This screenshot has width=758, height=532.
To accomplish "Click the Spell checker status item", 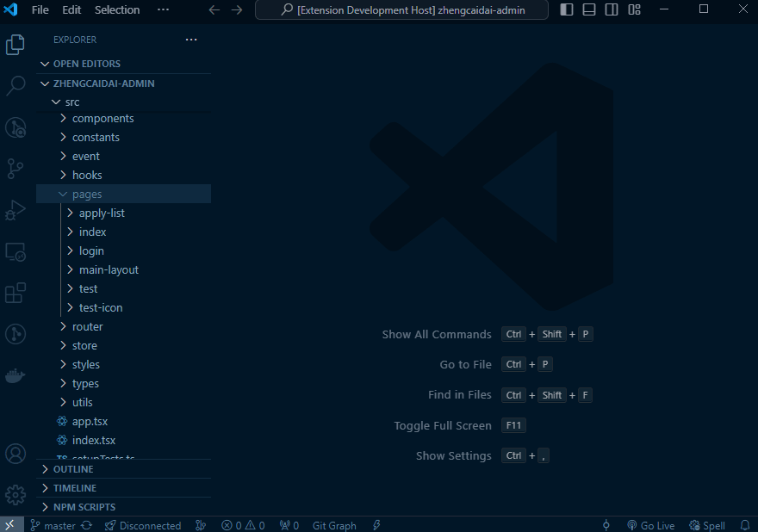I will click(707, 525).
